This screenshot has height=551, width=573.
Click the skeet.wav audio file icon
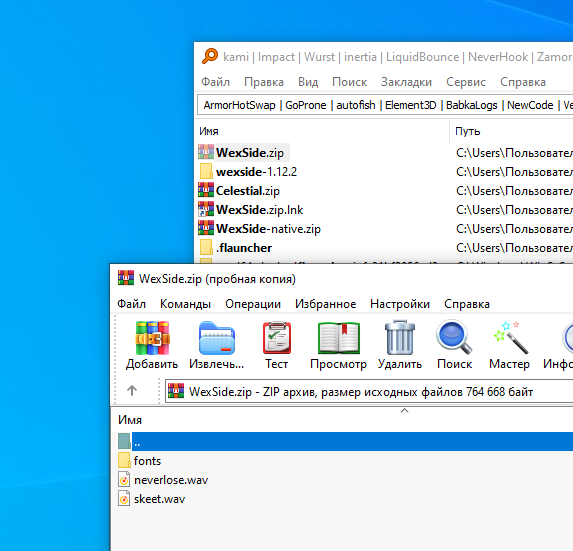click(x=124, y=498)
